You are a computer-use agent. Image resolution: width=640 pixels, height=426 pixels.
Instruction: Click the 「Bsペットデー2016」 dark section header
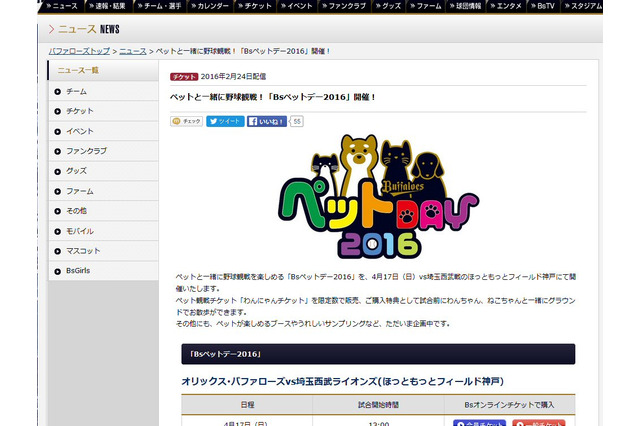378,354
